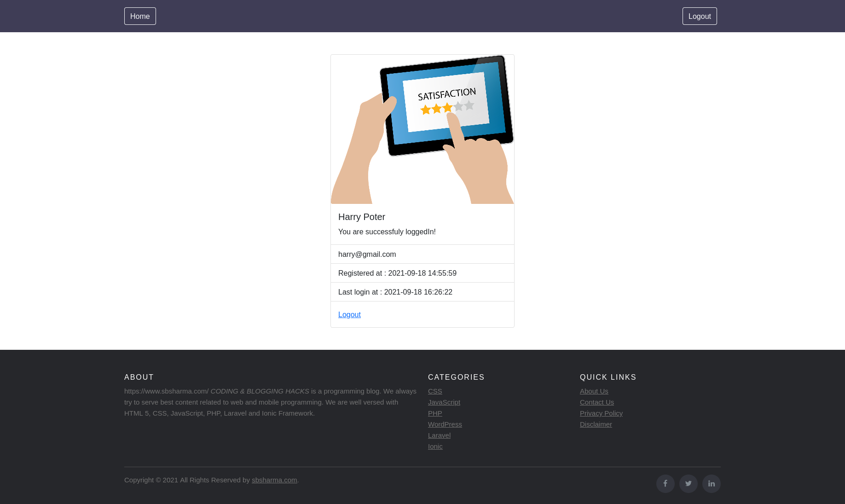Click the Logout link in the profile card
This screenshot has width=845, height=504.
pos(349,314)
